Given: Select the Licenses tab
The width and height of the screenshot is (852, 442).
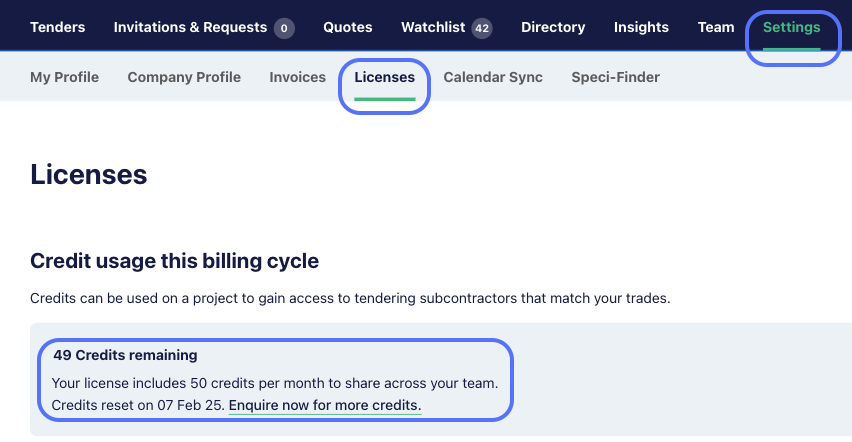Looking at the screenshot, I should 385,77.
